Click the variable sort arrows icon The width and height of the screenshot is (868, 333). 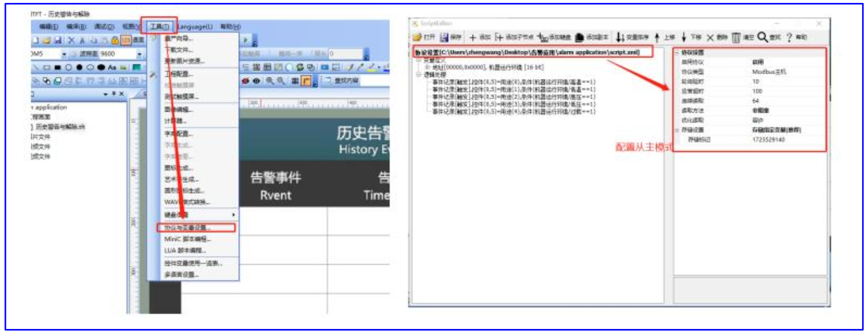coord(620,37)
